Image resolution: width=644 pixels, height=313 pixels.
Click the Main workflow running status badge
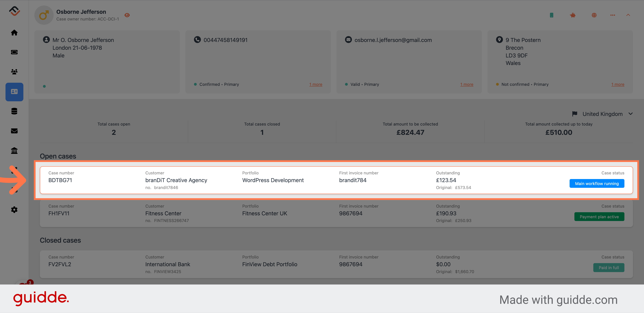tap(597, 183)
